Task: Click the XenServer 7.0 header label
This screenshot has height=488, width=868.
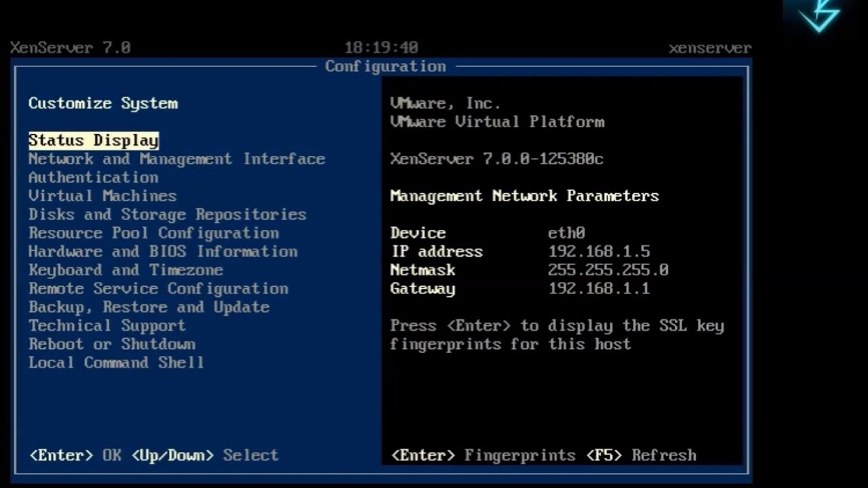Action: pos(71,48)
